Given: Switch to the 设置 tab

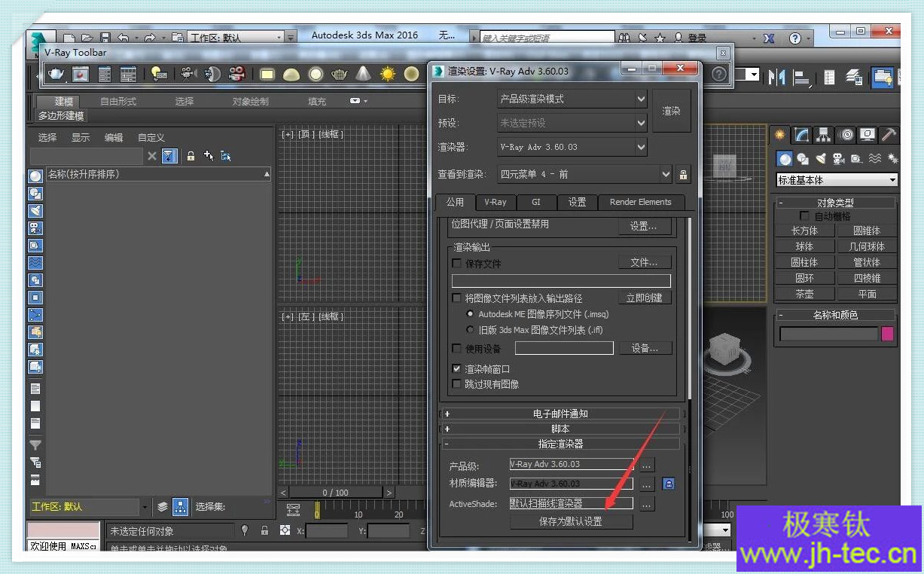Looking at the screenshot, I should [x=578, y=202].
